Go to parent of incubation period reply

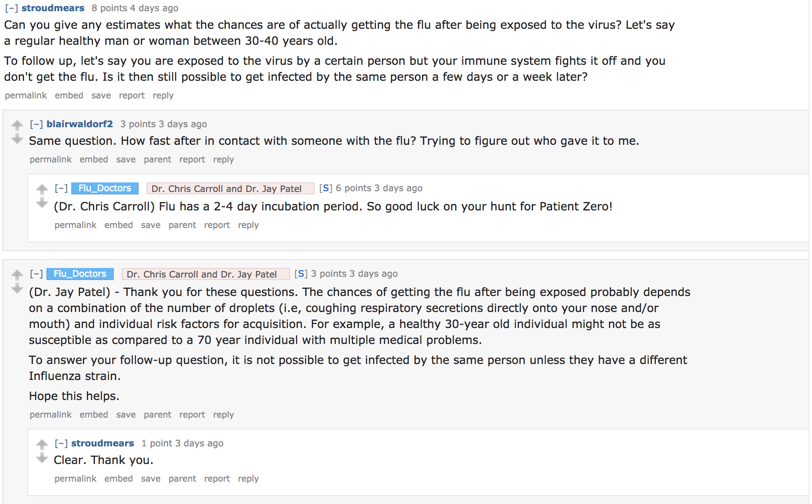pyautogui.click(x=182, y=225)
